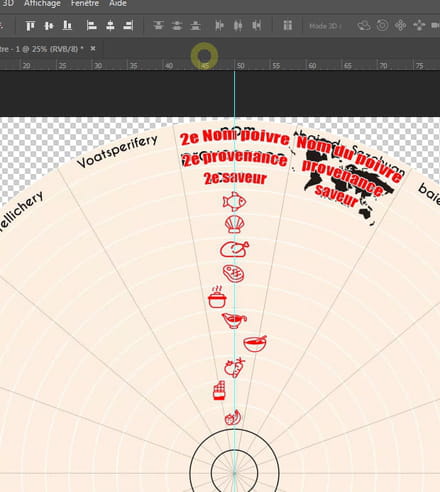440x492 pixels.
Task: Click Align vertical centers icon
Action: [x=49, y=26]
